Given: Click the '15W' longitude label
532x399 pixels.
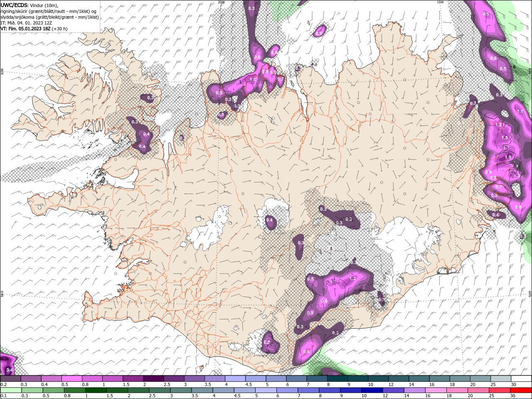Looking at the screenshot, I should coord(440,2).
